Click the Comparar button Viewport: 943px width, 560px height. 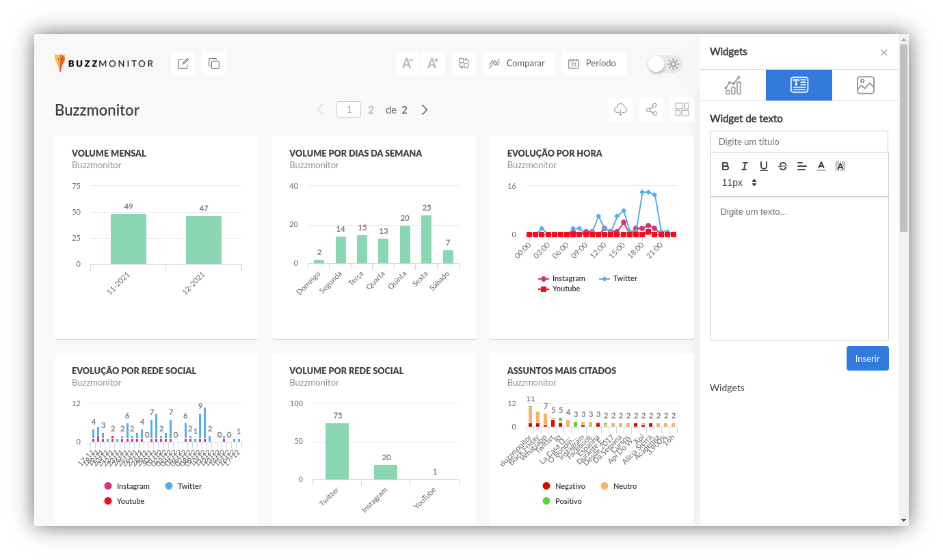[518, 64]
